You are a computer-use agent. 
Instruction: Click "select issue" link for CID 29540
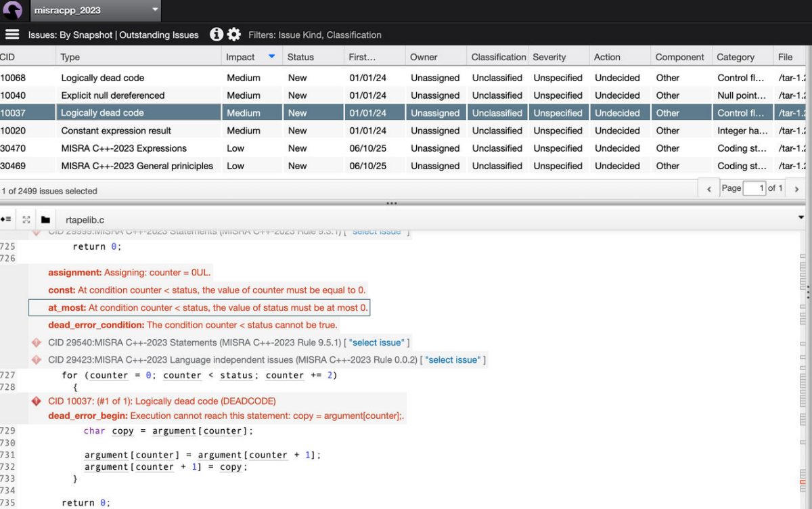(377, 342)
